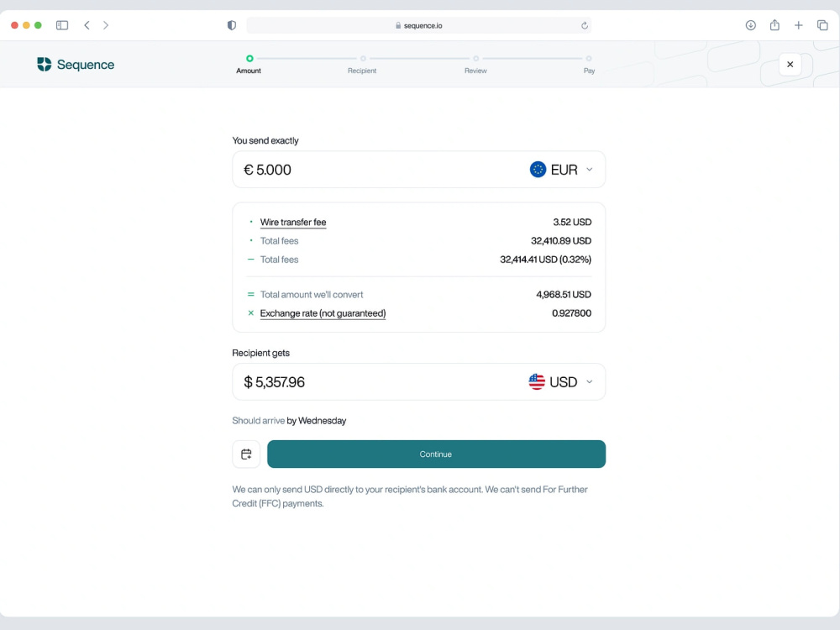This screenshot has width=840, height=630.
Task: Open a new tab with plus icon
Action: click(798, 25)
